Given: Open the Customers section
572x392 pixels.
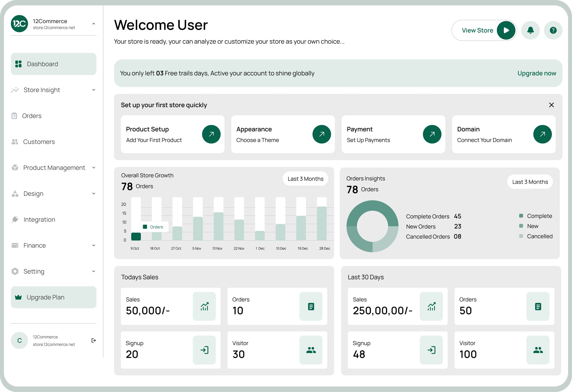Looking at the screenshot, I should [39, 142].
